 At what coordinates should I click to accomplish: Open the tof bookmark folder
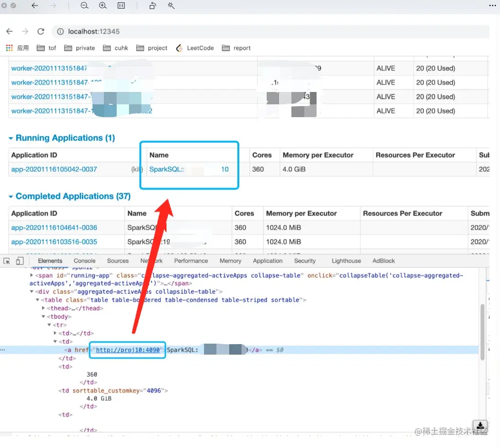click(47, 48)
